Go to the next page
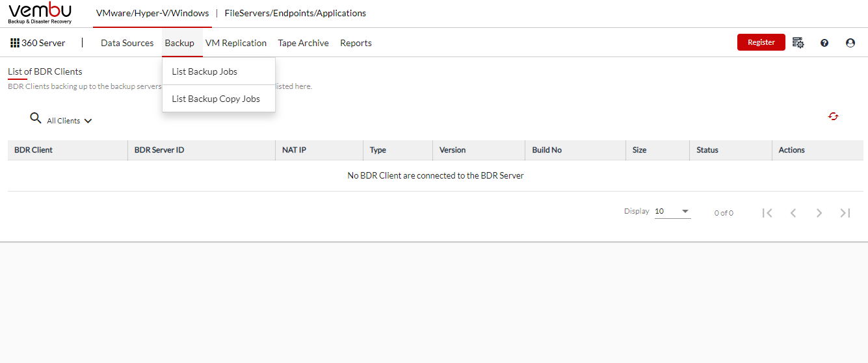The image size is (868, 363). [819, 212]
